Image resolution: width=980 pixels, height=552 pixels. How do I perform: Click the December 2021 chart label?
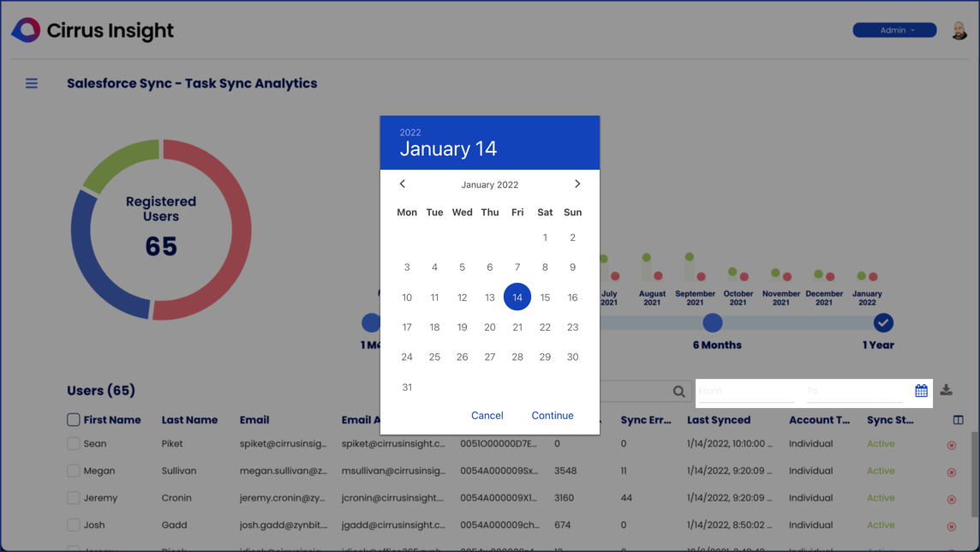[x=824, y=298]
